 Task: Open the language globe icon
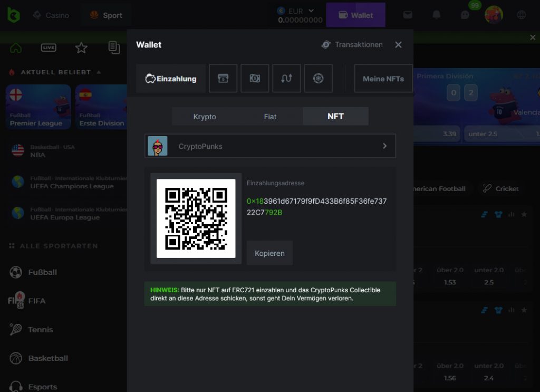pyautogui.click(x=522, y=15)
